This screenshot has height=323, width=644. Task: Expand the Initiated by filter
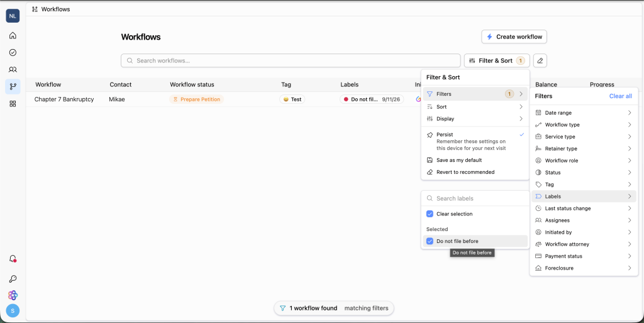(584, 232)
